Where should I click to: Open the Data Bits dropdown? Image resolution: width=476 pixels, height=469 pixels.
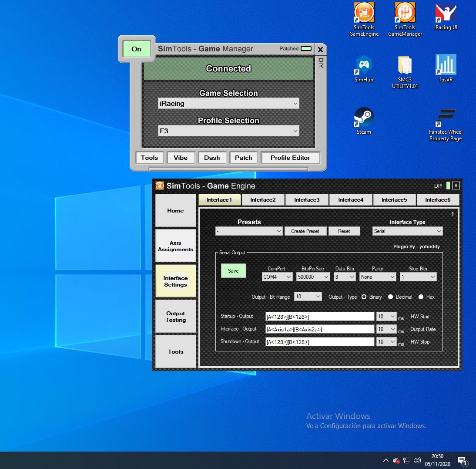[345, 277]
